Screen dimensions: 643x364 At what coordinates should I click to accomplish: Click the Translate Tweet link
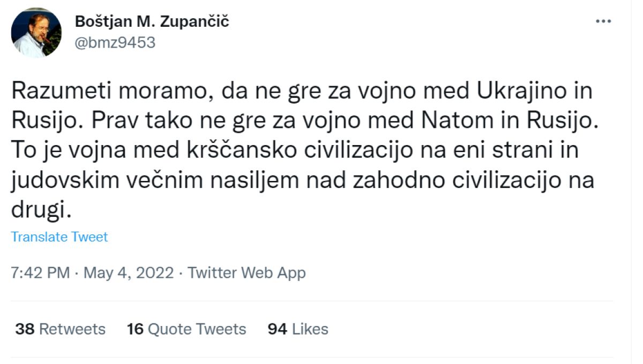[x=59, y=237]
